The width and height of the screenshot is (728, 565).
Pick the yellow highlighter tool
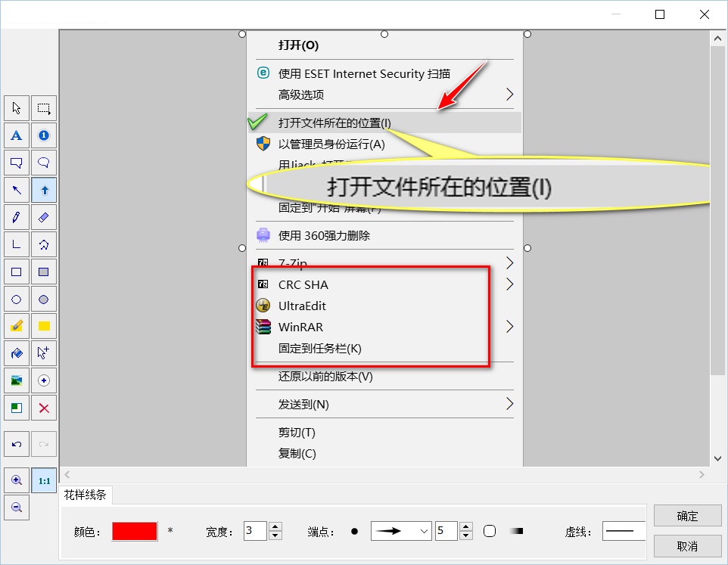(x=17, y=326)
